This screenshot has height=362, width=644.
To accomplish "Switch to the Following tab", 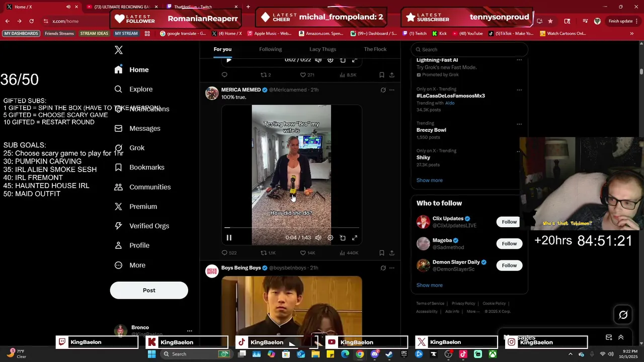I will [270, 49].
